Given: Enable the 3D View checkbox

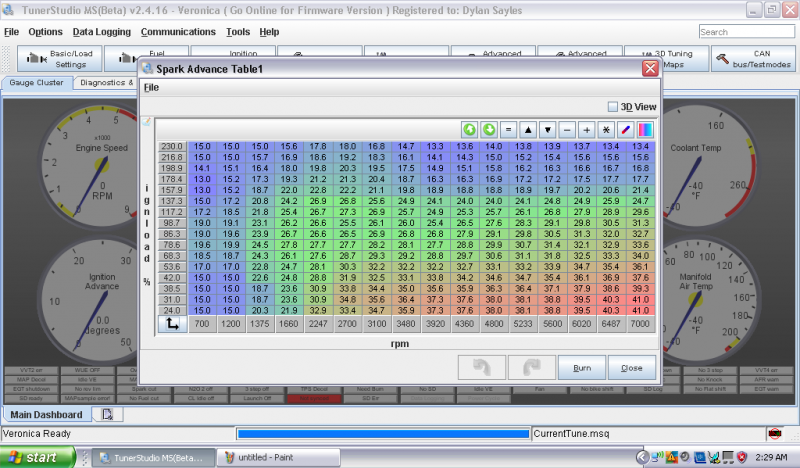Looking at the screenshot, I should point(613,106).
